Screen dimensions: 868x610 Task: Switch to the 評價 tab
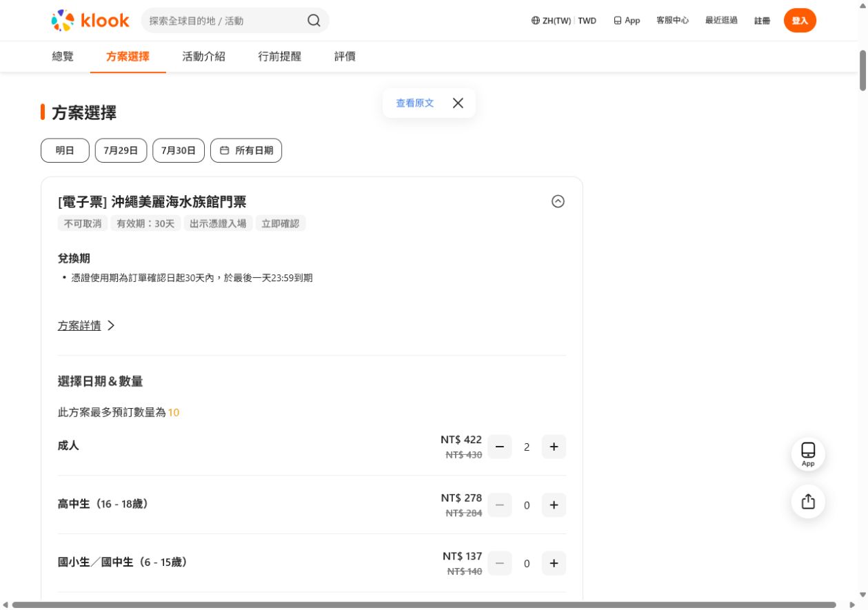click(345, 57)
